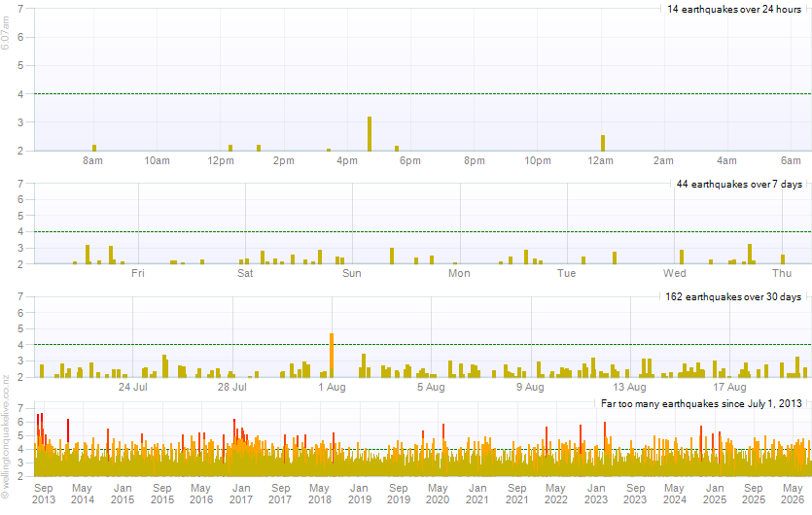Viewport: 812px width, 515px height.
Task: Click the Jan 2017 label on the all-time chart
Action: point(241,494)
